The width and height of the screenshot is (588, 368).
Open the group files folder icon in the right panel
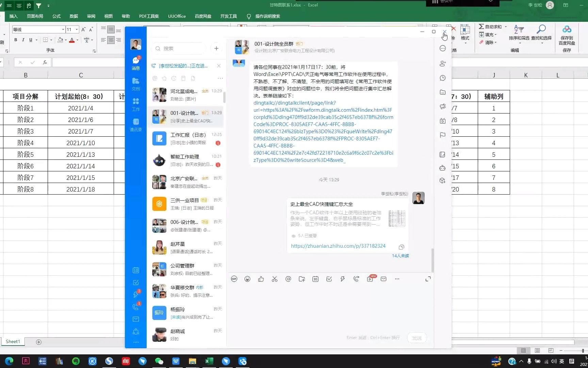(443, 92)
